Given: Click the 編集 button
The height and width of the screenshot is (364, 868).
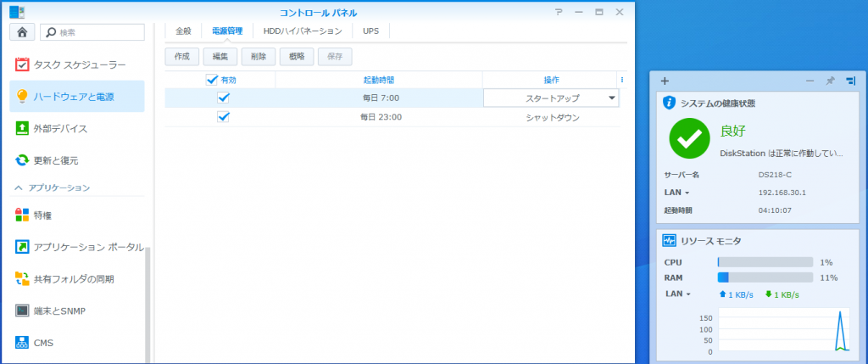Looking at the screenshot, I should click(x=220, y=57).
